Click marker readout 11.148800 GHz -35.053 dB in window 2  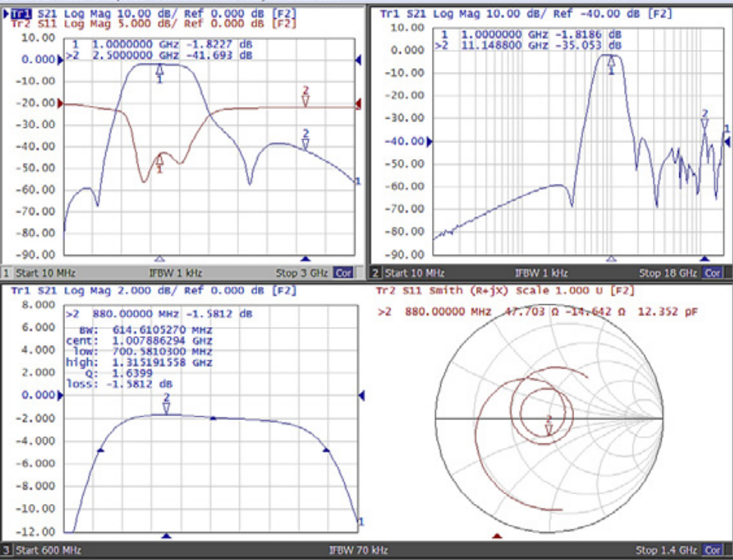pos(528,45)
